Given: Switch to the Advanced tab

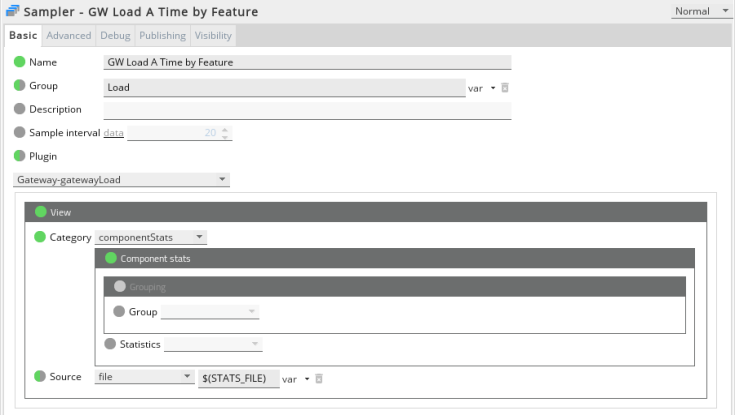Looking at the screenshot, I should pos(68,36).
